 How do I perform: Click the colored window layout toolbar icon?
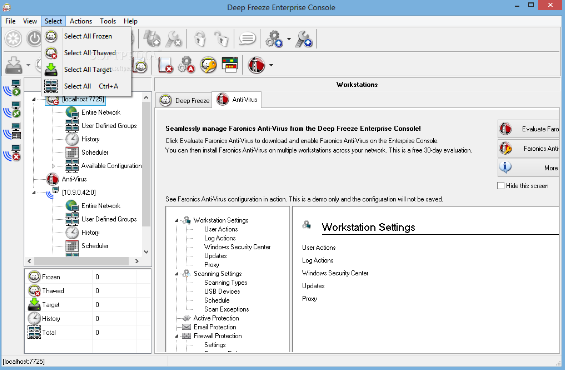(230, 65)
